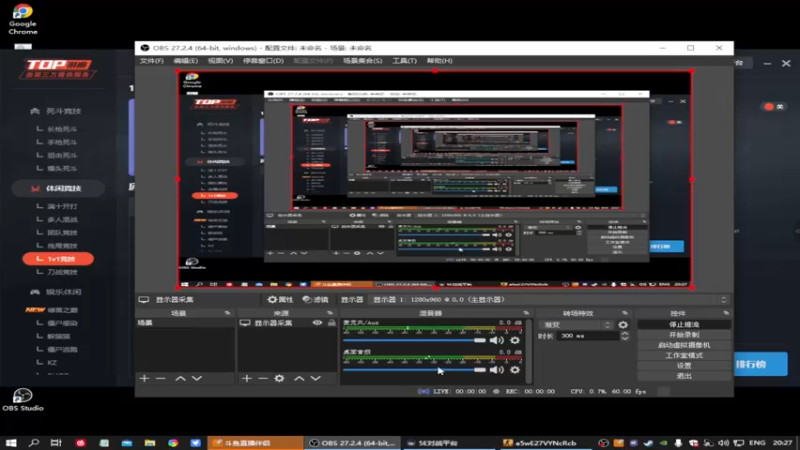Click the 启动虚拟摄像机 virtual camera button
Viewport: 800px width, 450px height.
coord(684,345)
